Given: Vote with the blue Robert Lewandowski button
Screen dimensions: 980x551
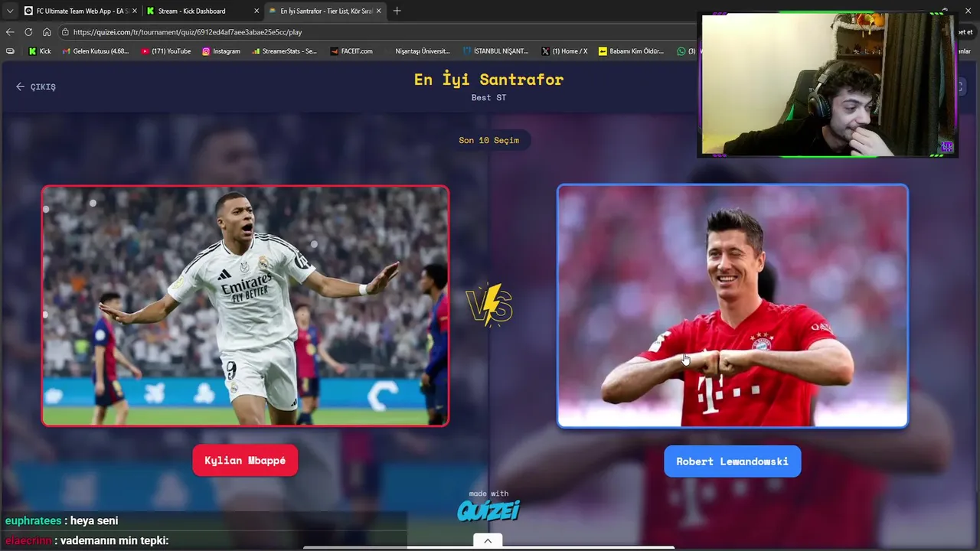Looking at the screenshot, I should click(733, 461).
